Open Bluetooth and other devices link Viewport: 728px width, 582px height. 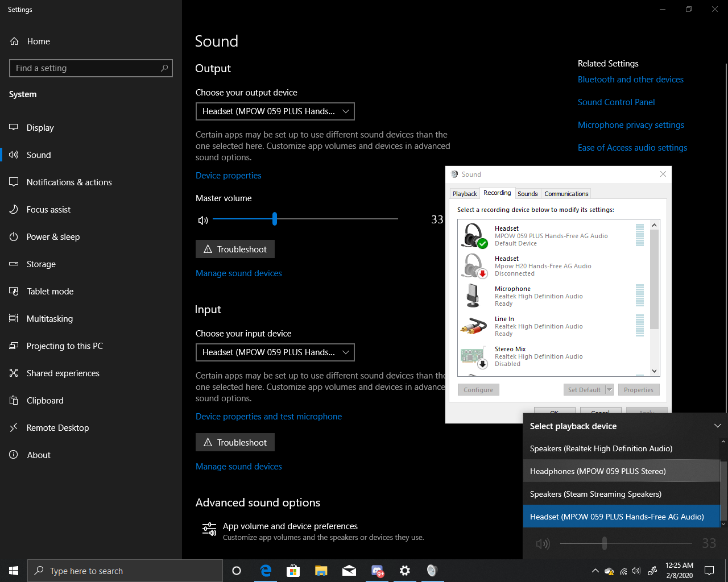coord(631,80)
